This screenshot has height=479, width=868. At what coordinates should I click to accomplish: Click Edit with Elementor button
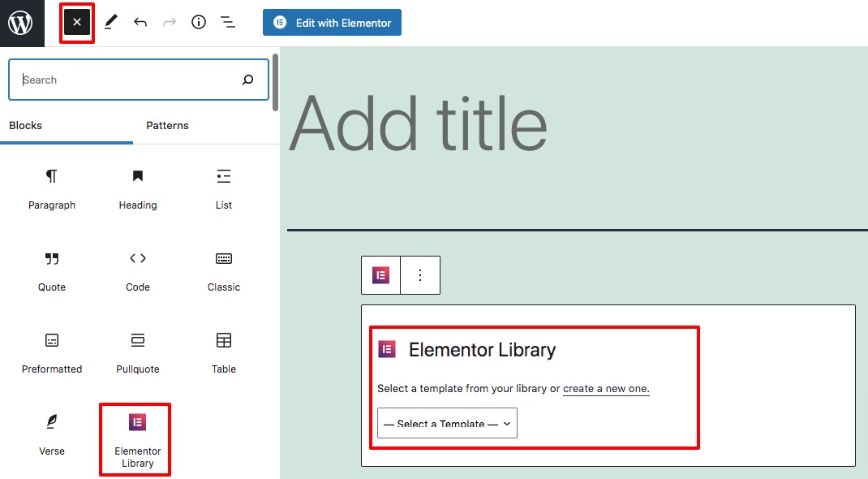click(x=332, y=23)
